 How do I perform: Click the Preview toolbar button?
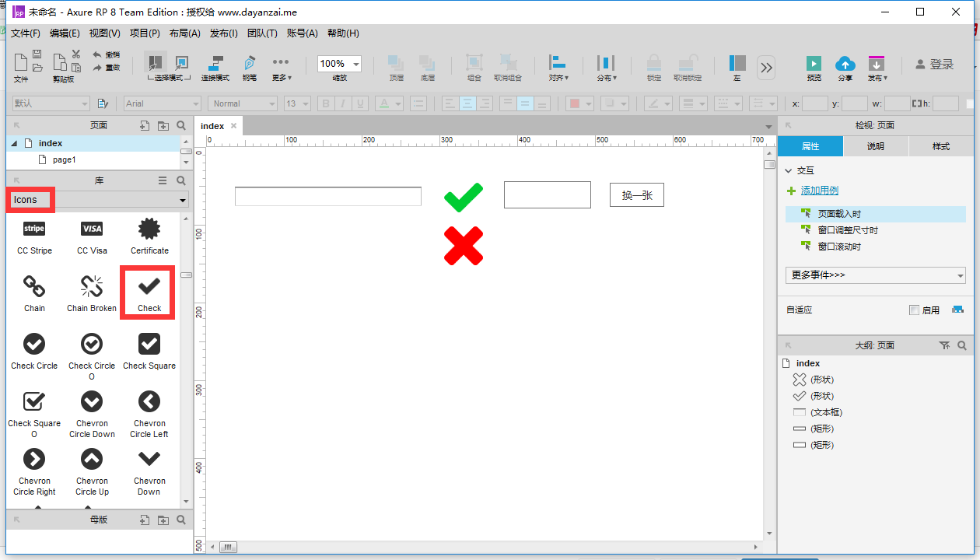click(x=814, y=68)
